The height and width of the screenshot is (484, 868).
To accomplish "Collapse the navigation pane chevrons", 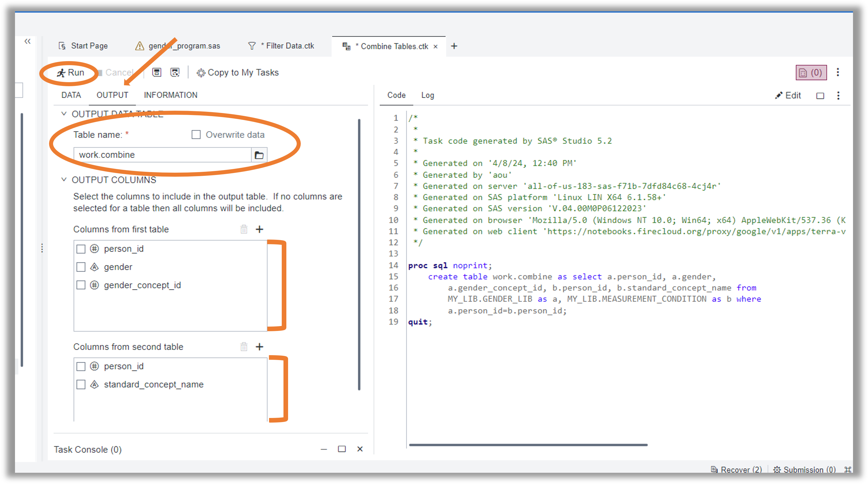I will 28,42.
